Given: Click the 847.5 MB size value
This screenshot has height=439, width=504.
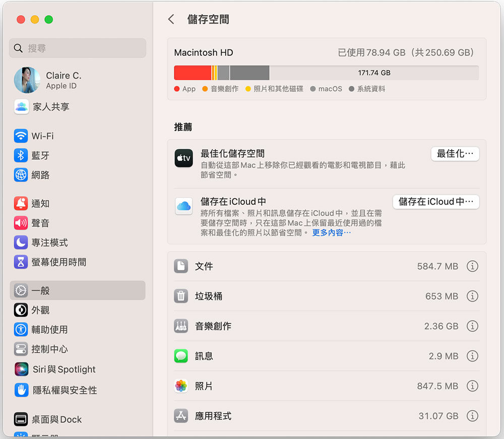Looking at the screenshot, I should click(437, 386).
